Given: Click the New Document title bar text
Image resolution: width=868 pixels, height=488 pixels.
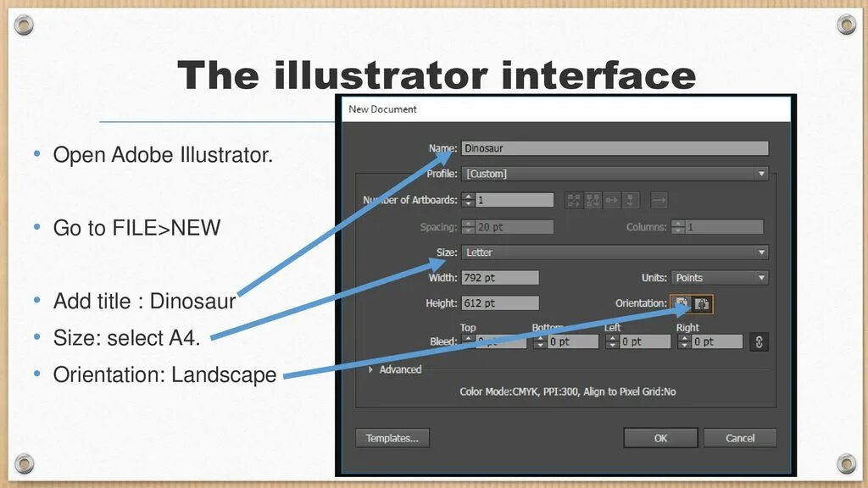Looking at the screenshot, I should pyautogui.click(x=382, y=109).
